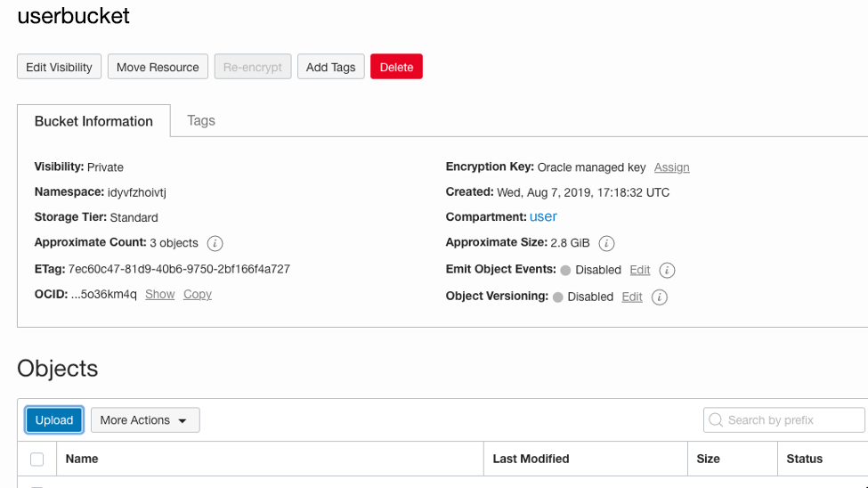Click the Upload button
This screenshot has height=488, width=868.
pyautogui.click(x=54, y=420)
